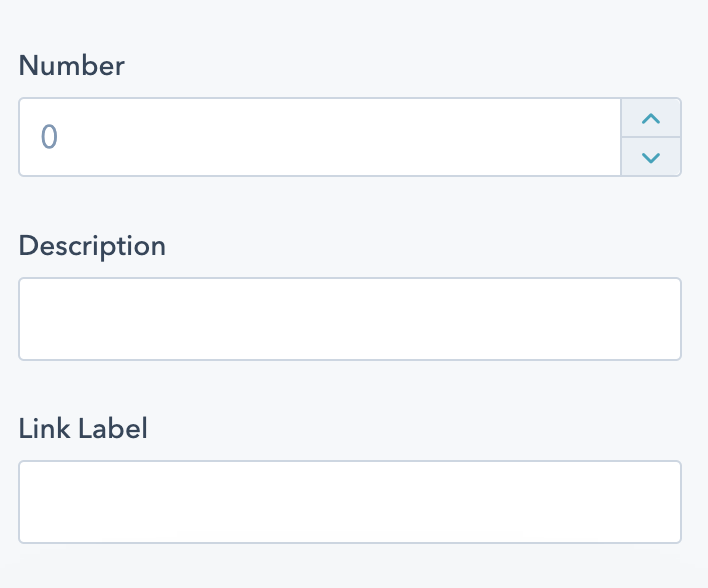Increase the Number value by one

(651, 118)
